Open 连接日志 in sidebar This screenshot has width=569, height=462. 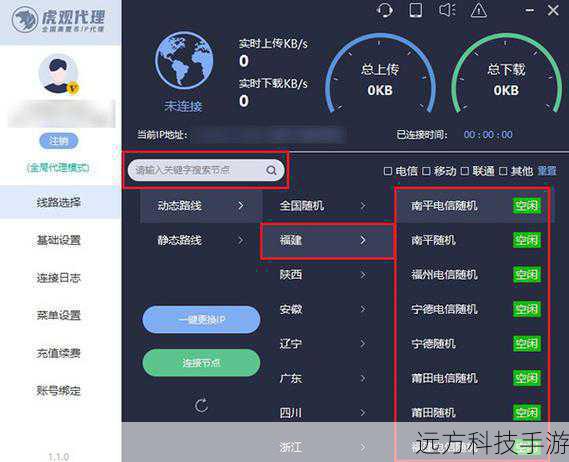point(60,278)
